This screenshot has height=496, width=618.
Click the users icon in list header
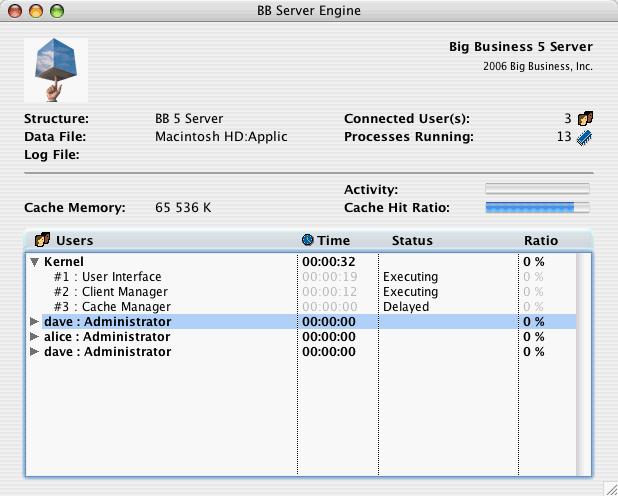43,240
